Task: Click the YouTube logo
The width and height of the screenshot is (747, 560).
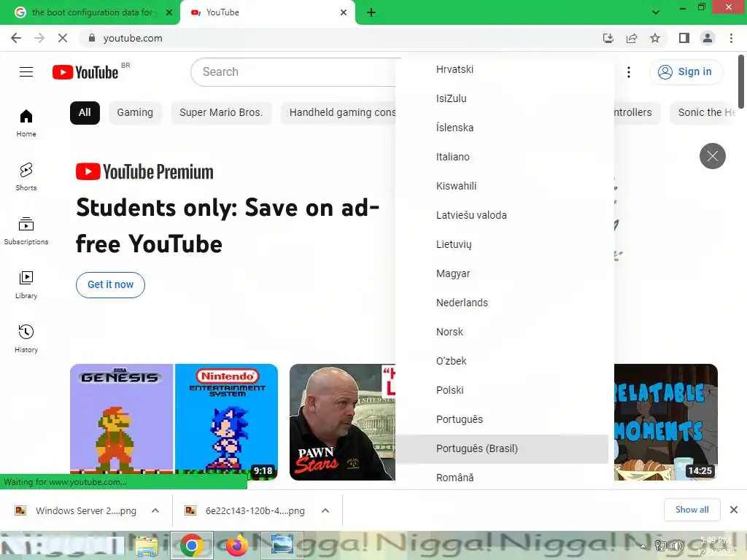Action: coord(85,72)
